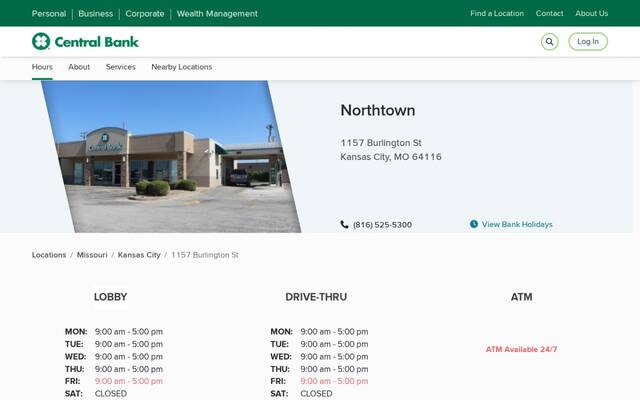This screenshot has width=640, height=400.
Task: Click the ATM heading
Action: pyautogui.click(x=521, y=297)
